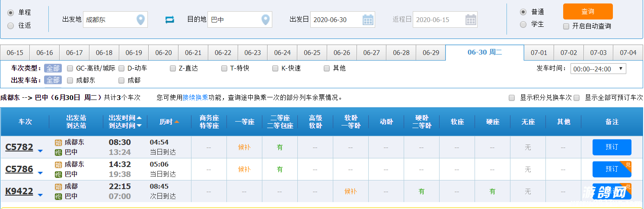Switch to 07-01 date tab

click(539, 52)
